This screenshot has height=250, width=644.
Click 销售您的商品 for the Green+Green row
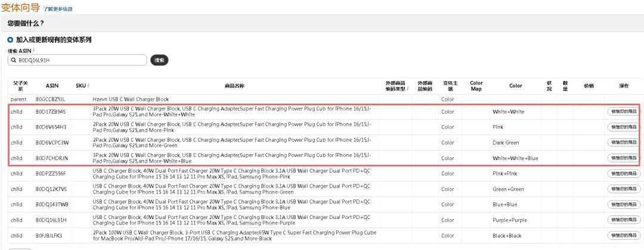[624, 189]
